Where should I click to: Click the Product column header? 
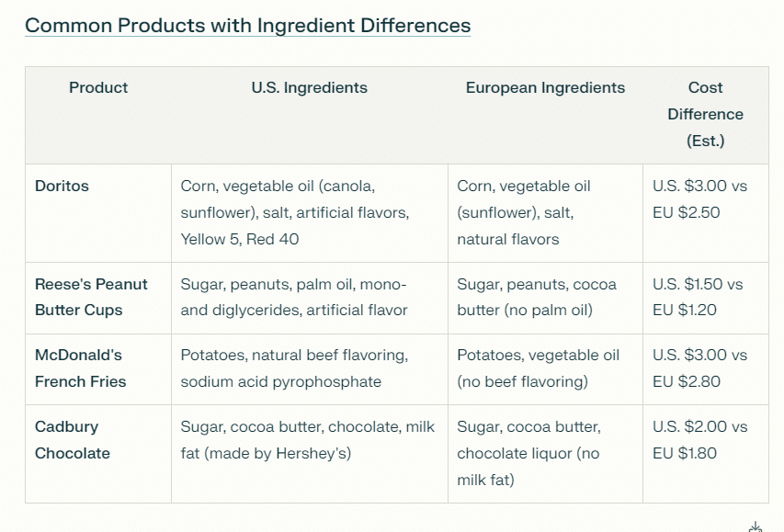pos(98,88)
